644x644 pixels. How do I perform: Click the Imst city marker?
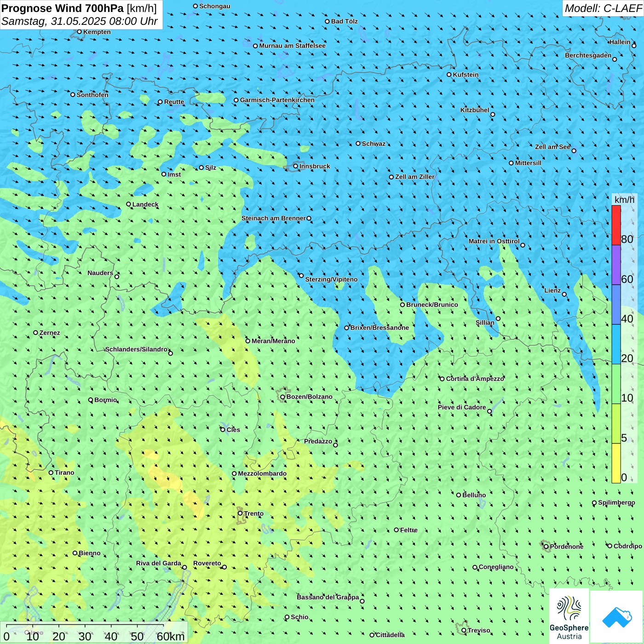pos(164,174)
